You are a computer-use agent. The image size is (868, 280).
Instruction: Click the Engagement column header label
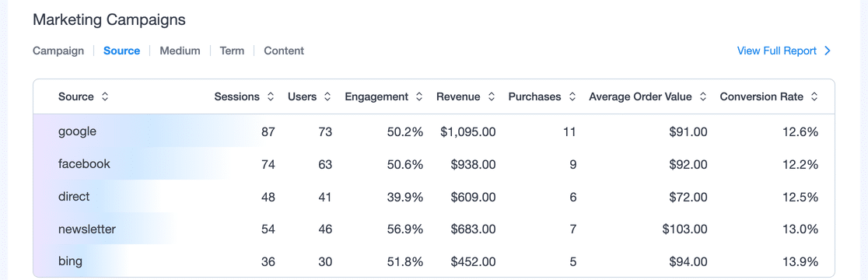(x=376, y=97)
